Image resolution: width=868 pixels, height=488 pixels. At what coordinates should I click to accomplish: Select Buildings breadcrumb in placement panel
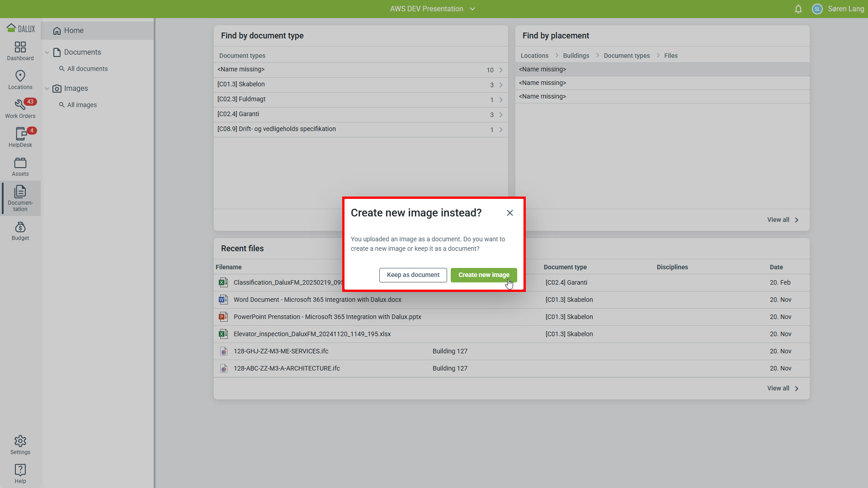tap(576, 56)
